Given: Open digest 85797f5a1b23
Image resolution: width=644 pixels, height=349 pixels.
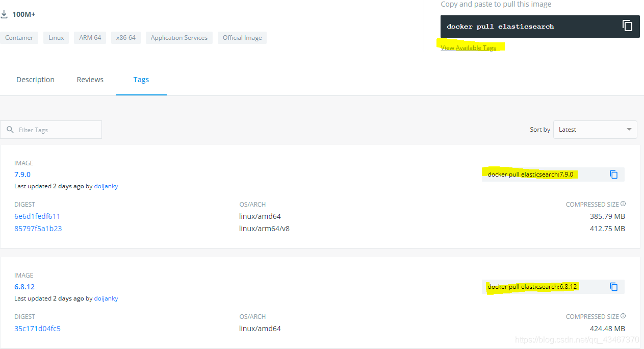Looking at the screenshot, I should click(38, 229).
